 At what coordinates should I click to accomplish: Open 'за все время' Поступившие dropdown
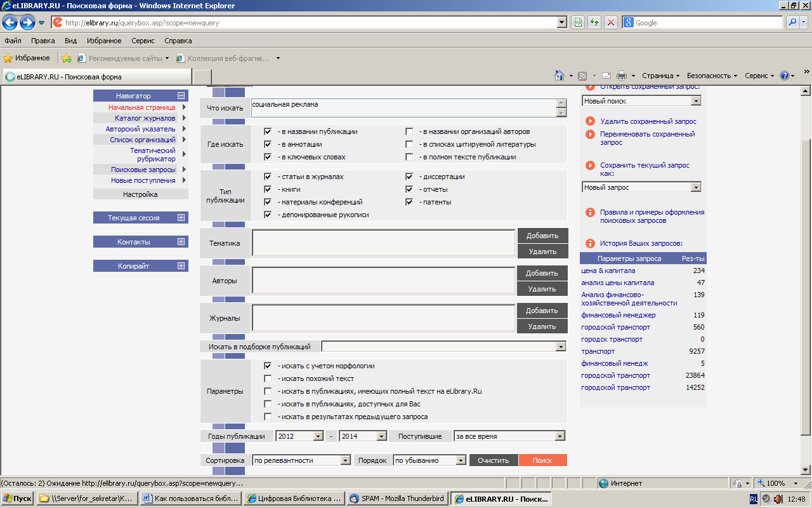(509, 436)
